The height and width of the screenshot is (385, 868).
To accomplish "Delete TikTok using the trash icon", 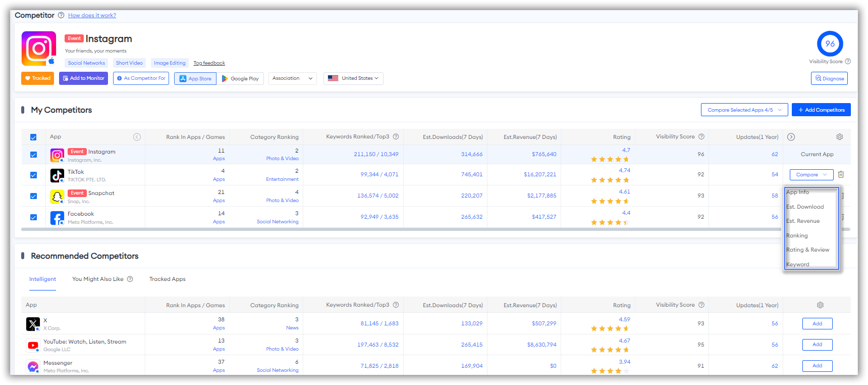I will (x=841, y=174).
